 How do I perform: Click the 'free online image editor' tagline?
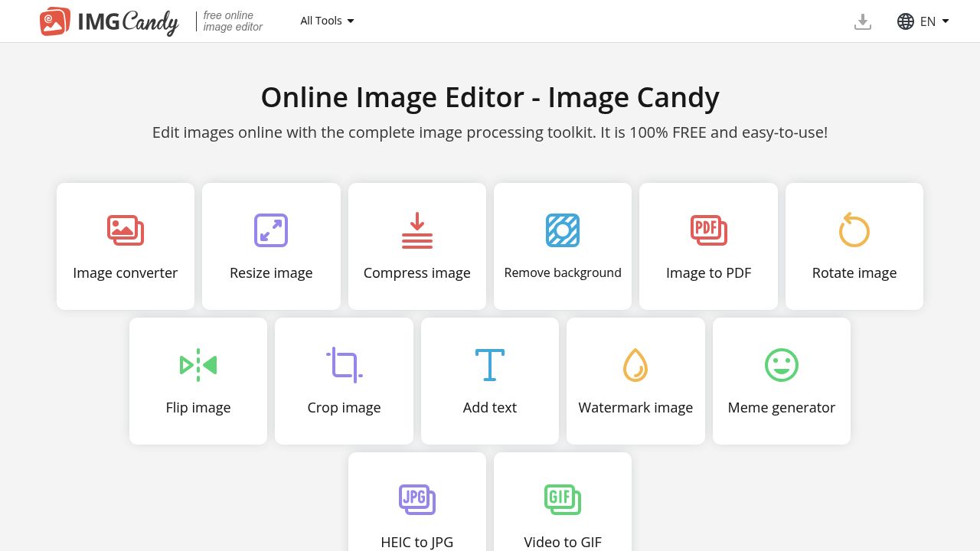(x=233, y=21)
